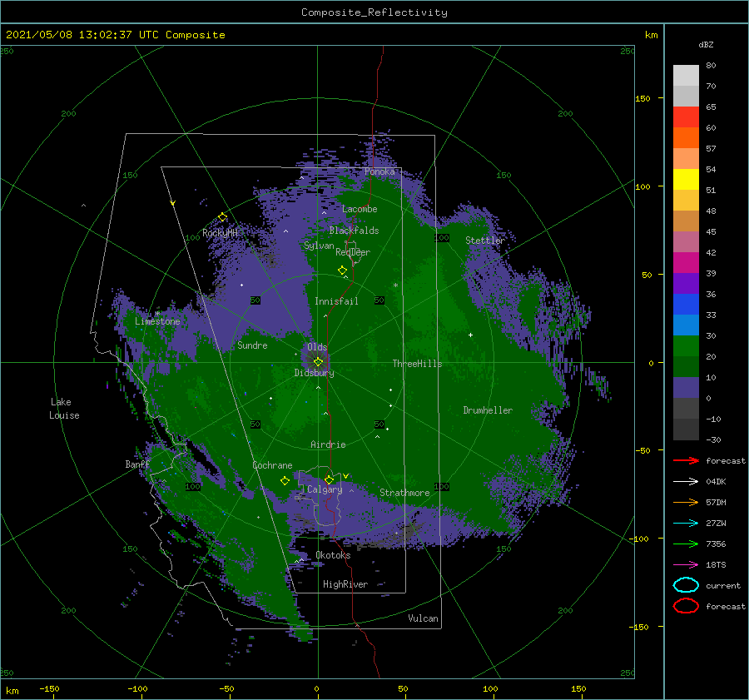Click the ThreeHills city label
749x700 pixels.
417,364
